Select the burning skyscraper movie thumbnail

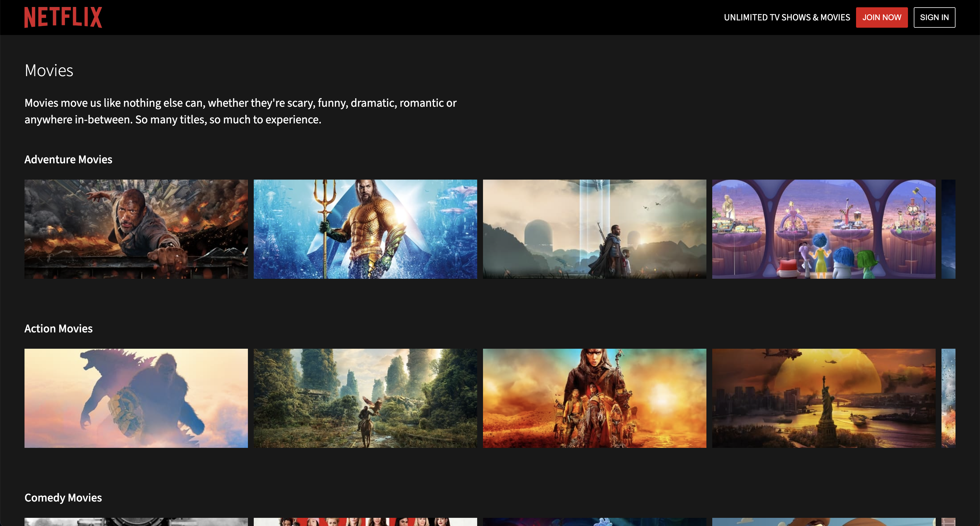click(136, 229)
